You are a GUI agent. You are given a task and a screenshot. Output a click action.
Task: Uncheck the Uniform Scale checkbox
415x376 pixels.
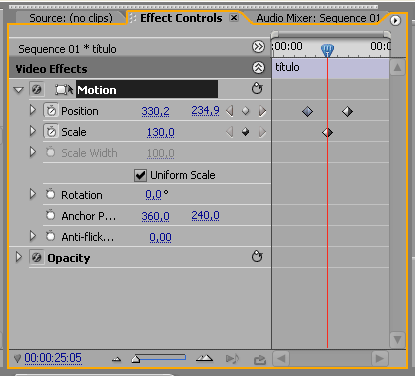pyautogui.click(x=140, y=175)
